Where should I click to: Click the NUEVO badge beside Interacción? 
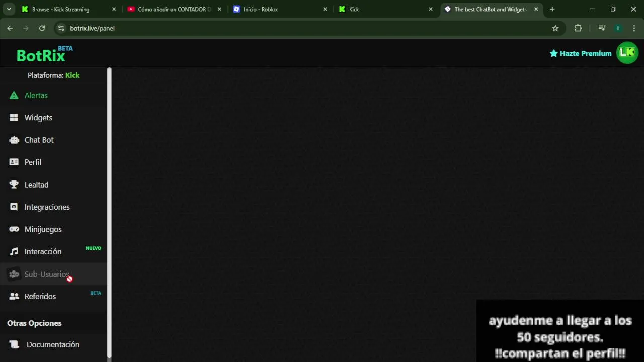[x=93, y=248]
